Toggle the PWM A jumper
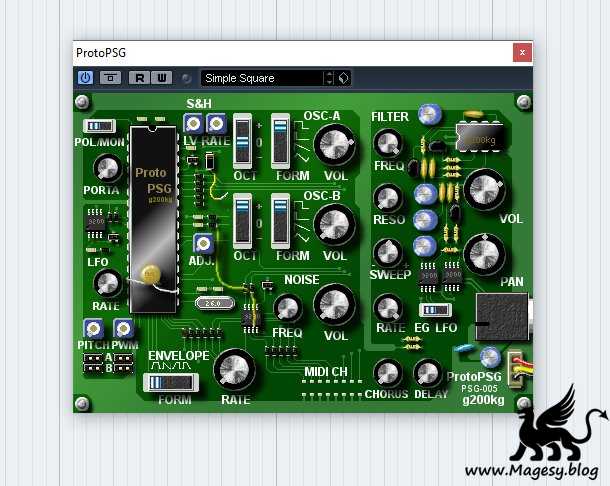The width and height of the screenshot is (610, 486). pos(123,358)
